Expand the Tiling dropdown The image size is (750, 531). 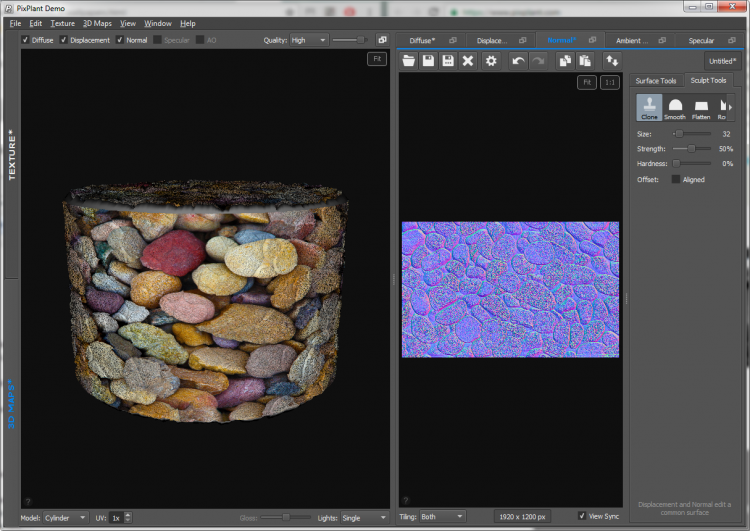pos(445,517)
